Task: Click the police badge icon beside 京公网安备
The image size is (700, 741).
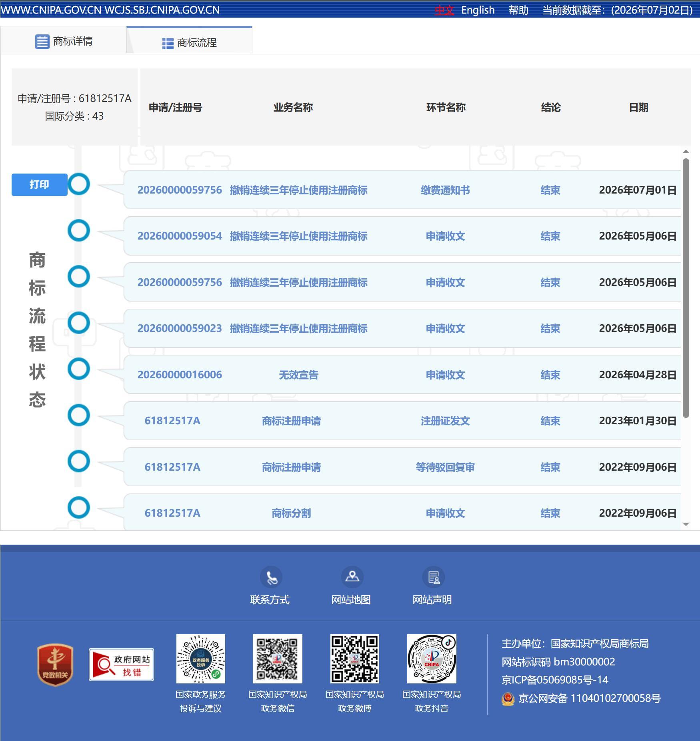Action: coord(508,699)
